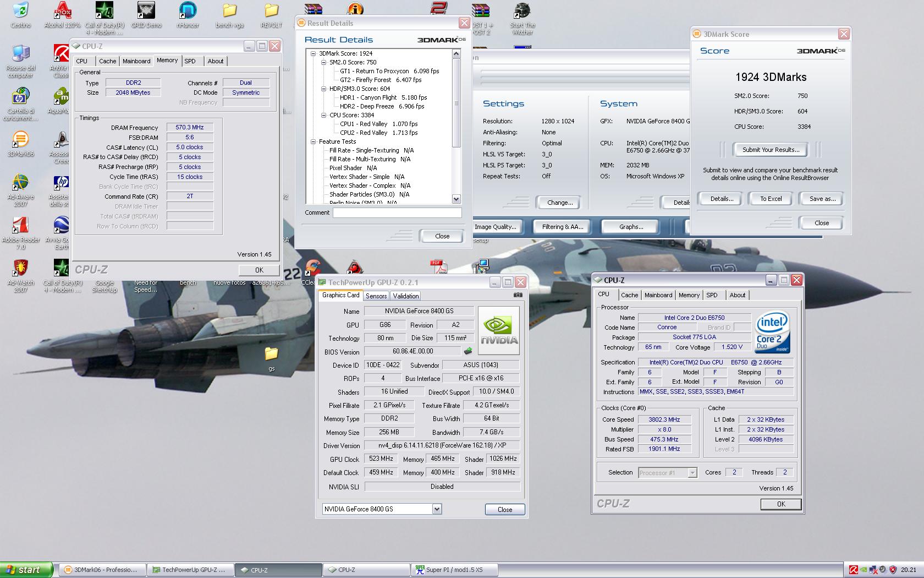The image size is (924, 578).
Task: Open the GPU selection dropdown in GPU-Z
Action: pos(437,509)
